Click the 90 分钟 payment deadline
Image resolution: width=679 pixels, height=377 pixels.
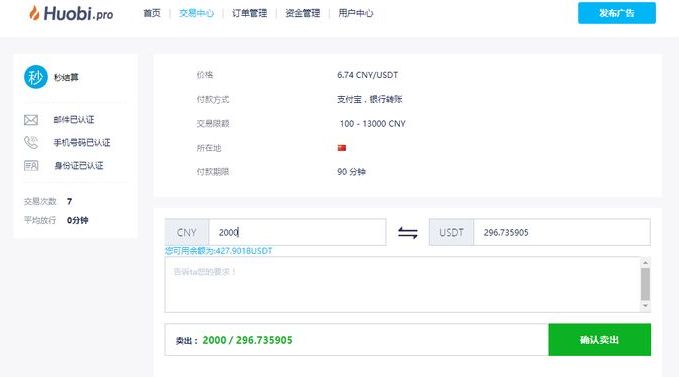click(x=351, y=172)
